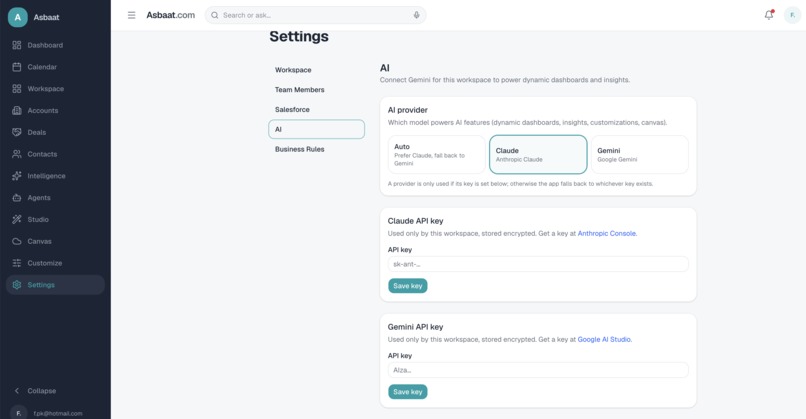
Task: Click the search magnifier icon
Action: [x=214, y=15]
